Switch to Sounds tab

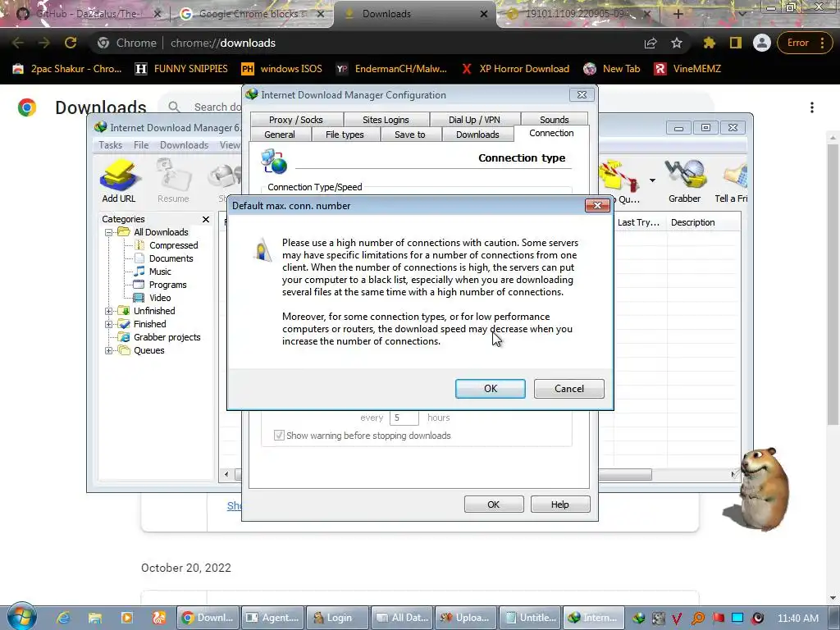pos(554,120)
